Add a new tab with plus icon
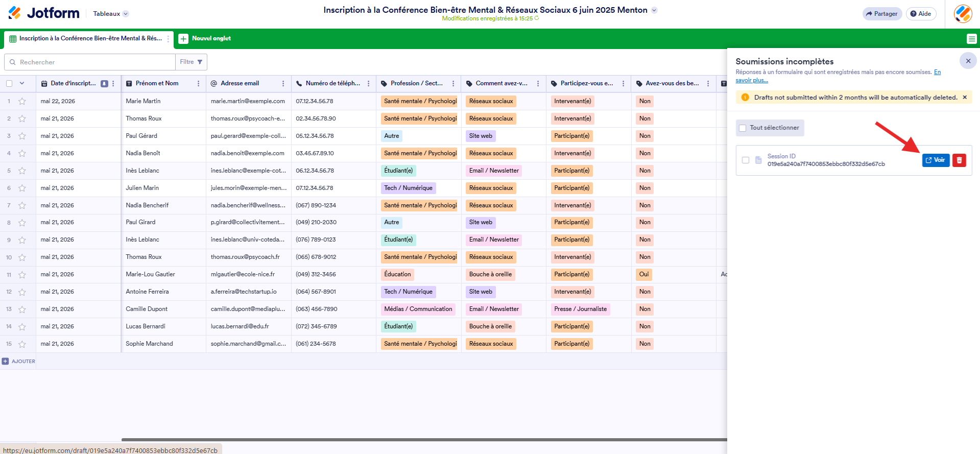 pyautogui.click(x=183, y=39)
